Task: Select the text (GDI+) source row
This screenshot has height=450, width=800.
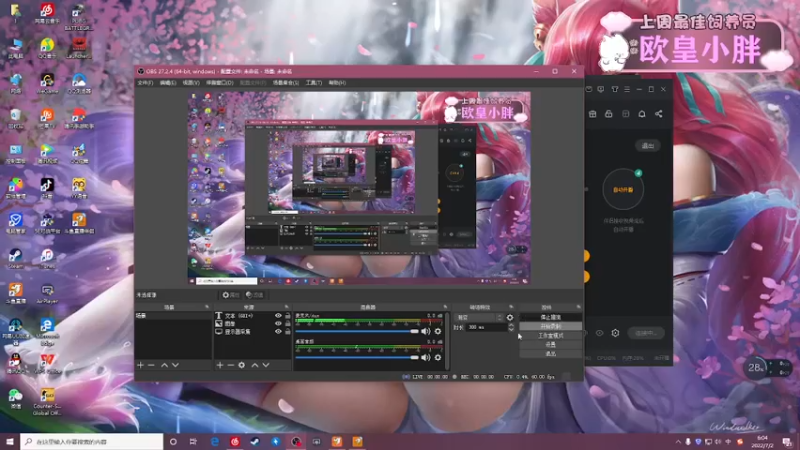Action: click(x=253, y=316)
